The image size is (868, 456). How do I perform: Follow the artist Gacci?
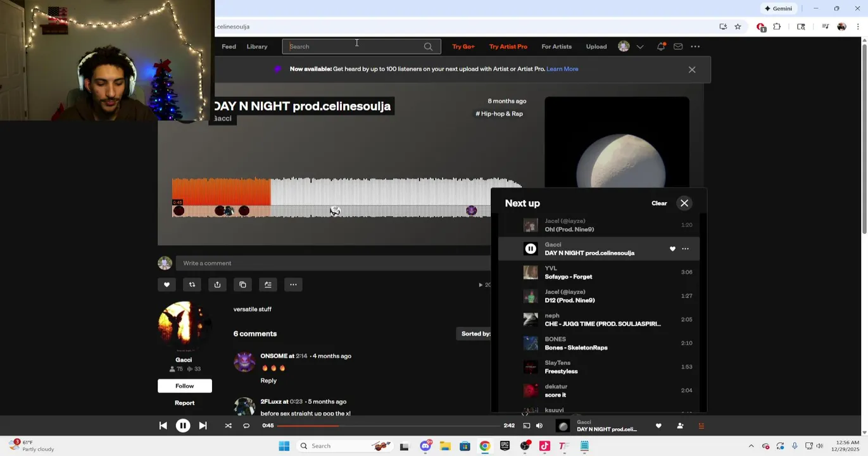(185, 386)
